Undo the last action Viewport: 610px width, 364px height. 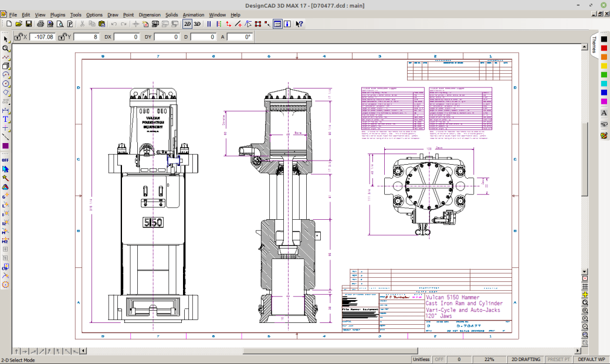pos(114,23)
